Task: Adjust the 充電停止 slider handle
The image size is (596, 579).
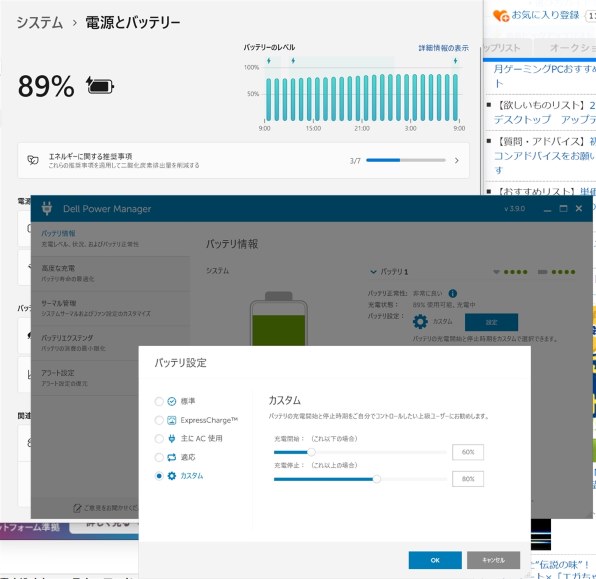Action: coord(377,479)
